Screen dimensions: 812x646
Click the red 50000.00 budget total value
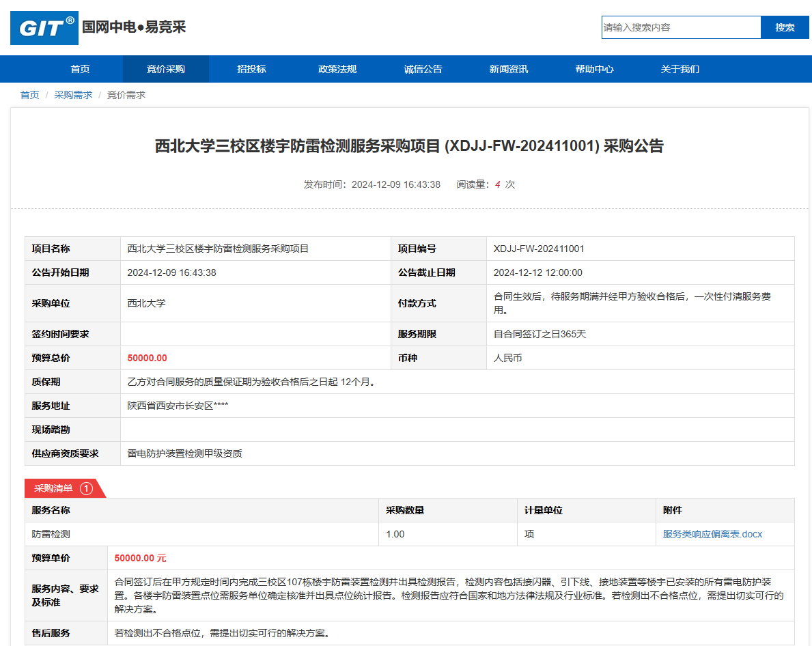coord(147,358)
